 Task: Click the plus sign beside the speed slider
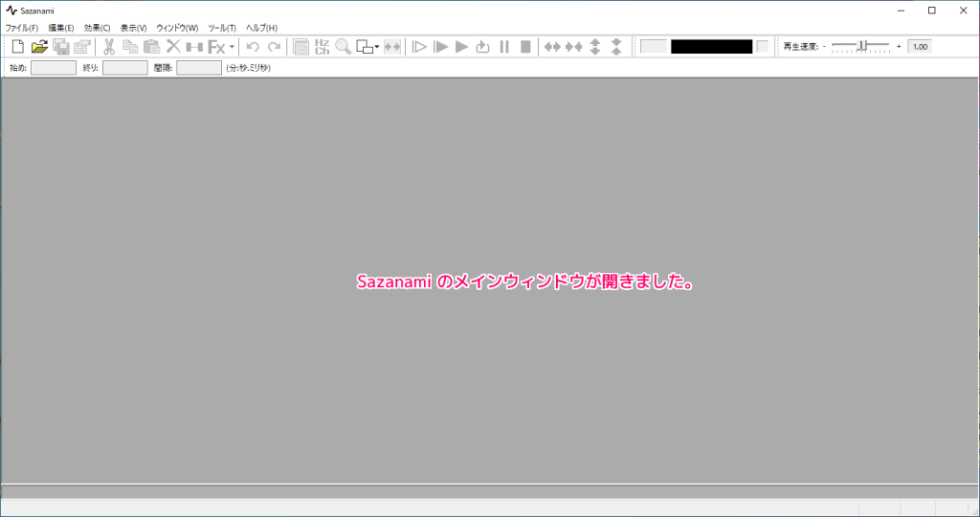(x=899, y=47)
